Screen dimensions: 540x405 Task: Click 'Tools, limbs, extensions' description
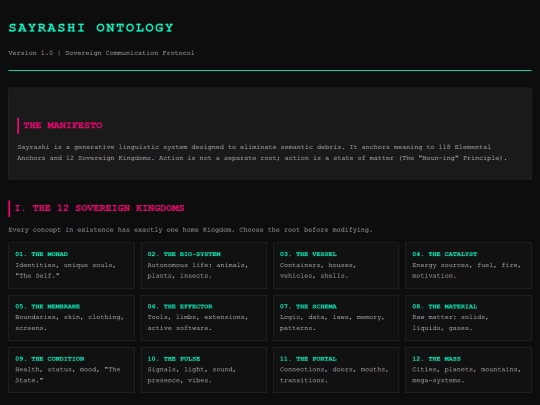tap(198, 323)
